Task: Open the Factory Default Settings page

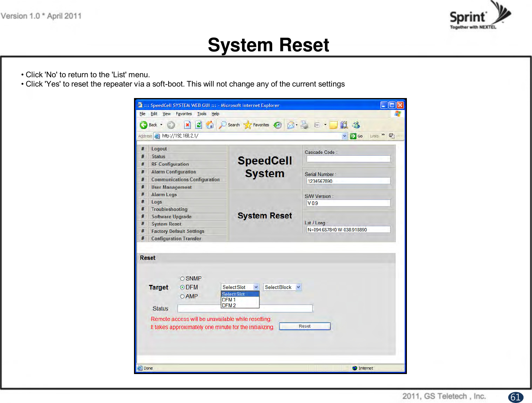Action: coord(178,231)
